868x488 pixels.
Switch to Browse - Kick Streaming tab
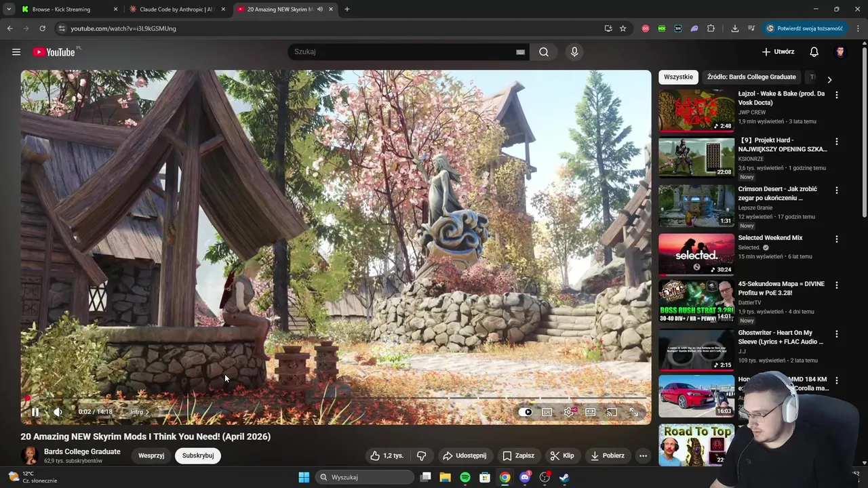[69, 9]
